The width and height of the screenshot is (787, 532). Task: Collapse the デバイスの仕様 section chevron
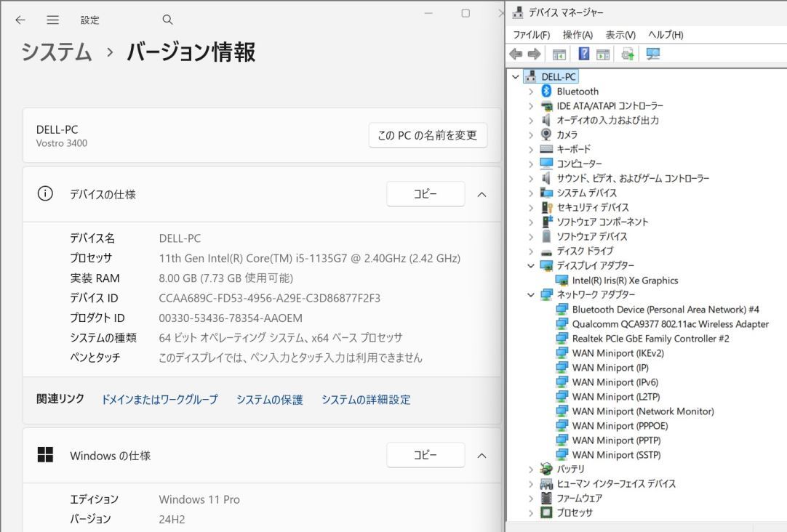[482, 195]
